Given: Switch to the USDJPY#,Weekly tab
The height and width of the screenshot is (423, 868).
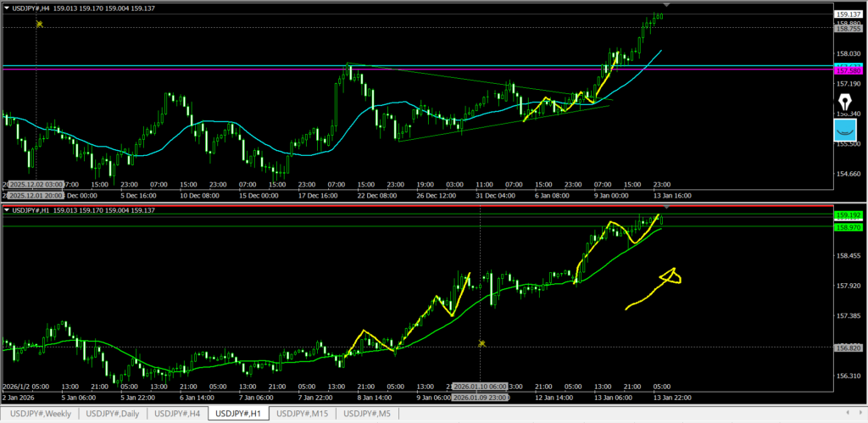Looking at the screenshot, I should click(41, 414).
